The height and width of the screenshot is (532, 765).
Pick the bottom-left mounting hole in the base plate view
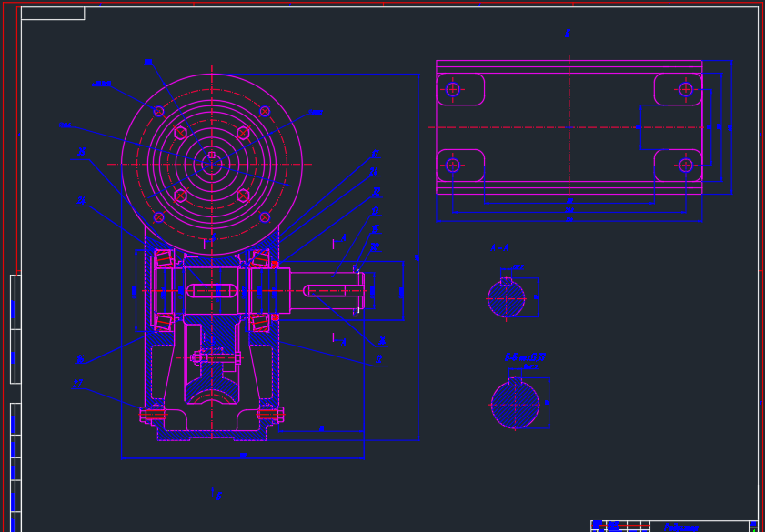(453, 166)
